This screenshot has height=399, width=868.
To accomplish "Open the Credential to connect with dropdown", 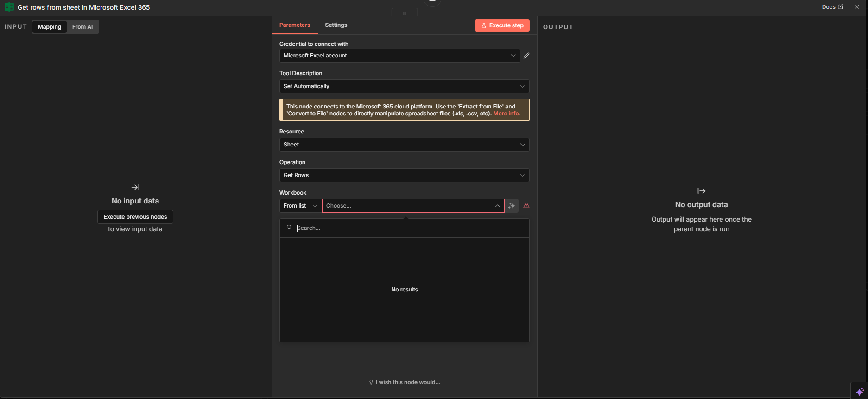I will coord(399,56).
